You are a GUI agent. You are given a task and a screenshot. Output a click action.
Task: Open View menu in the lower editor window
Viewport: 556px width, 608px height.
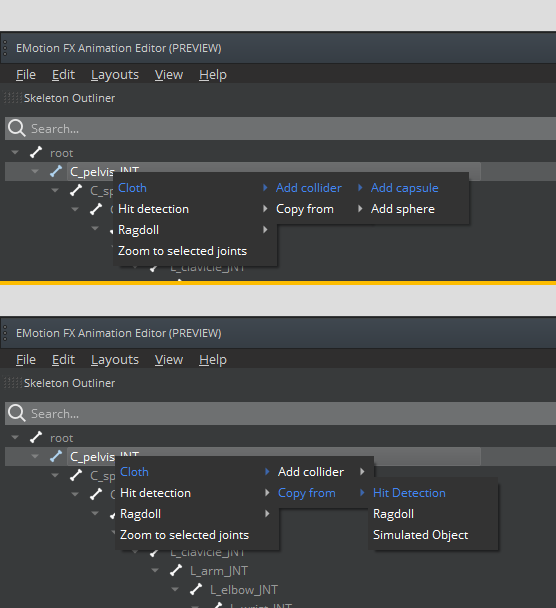coord(169,359)
